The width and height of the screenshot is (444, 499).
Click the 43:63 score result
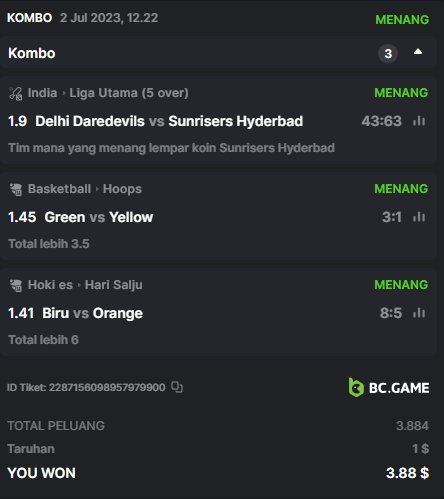click(x=381, y=121)
